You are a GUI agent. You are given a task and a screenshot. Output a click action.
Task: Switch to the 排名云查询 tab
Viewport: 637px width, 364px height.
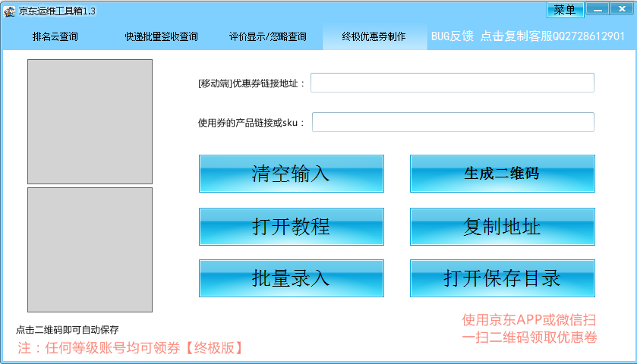(x=55, y=36)
